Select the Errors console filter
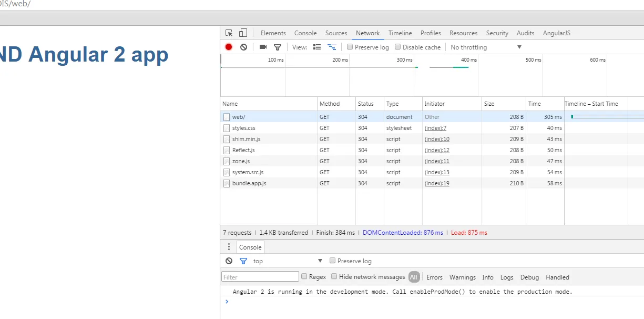The width and height of the screenshot is (644, 319). tap(434, 277)
